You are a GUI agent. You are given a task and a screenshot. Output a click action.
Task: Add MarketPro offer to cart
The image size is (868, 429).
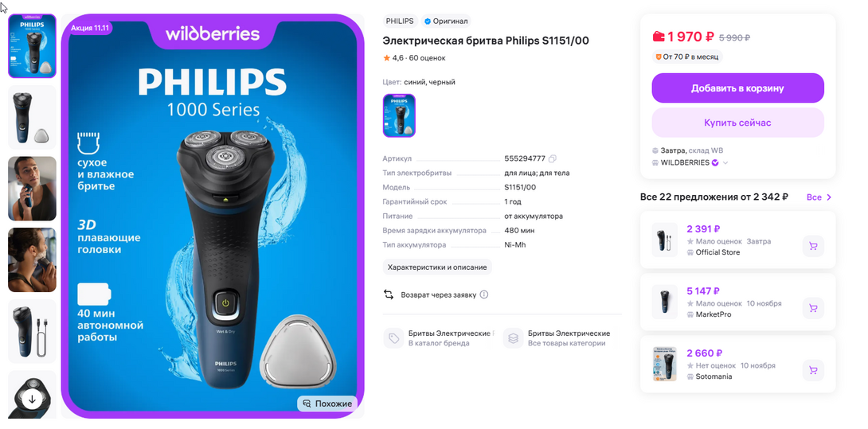click(812, 308)
